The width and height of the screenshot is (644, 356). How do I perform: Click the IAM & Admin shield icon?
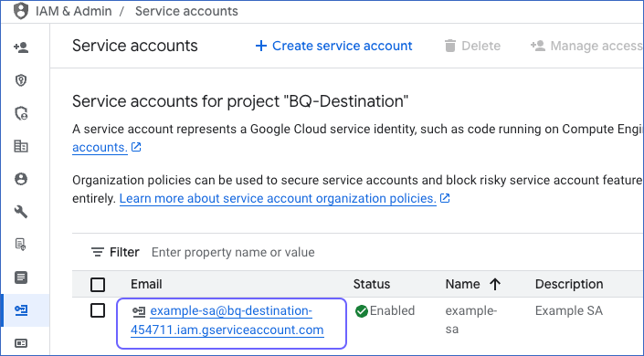[21, 11]
